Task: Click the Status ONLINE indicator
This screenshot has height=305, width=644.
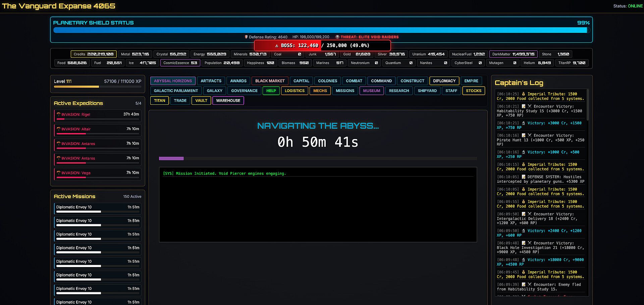Action: pyautogui.click(x=628, y=6)
